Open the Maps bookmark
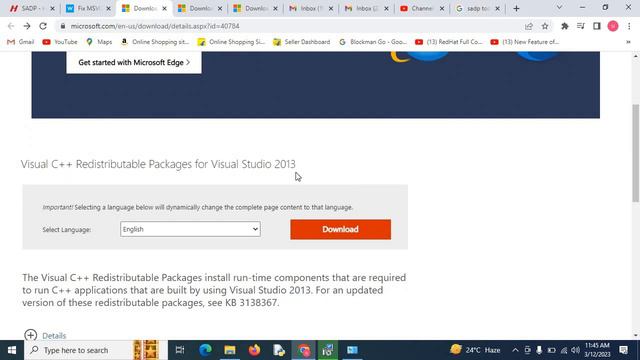 pos(99,42)
